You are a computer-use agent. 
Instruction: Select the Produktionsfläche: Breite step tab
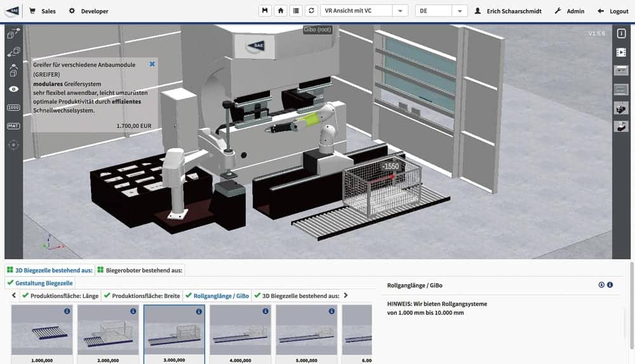(142, 296)
